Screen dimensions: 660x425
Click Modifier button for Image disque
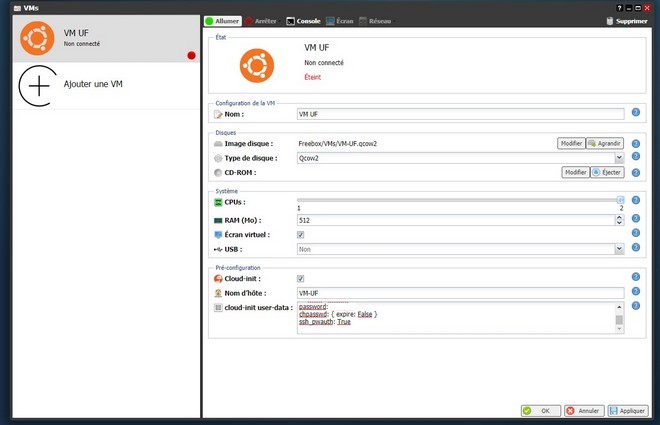tap(570, 143)
